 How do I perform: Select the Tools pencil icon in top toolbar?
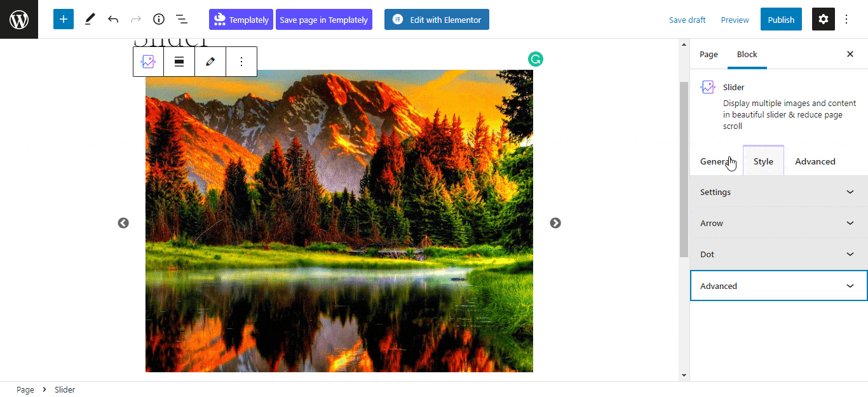tap(90, 19)
